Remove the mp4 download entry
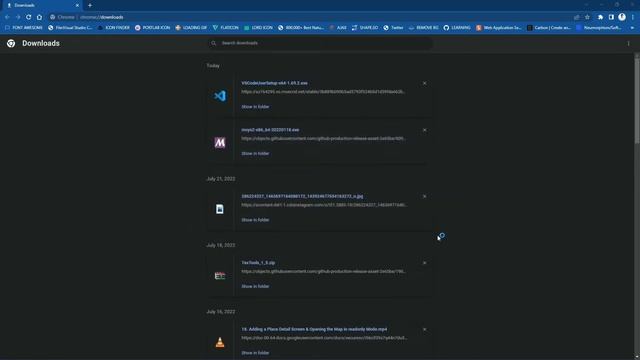This screenshot has width=640, height=360. click(x=424, y=329)
